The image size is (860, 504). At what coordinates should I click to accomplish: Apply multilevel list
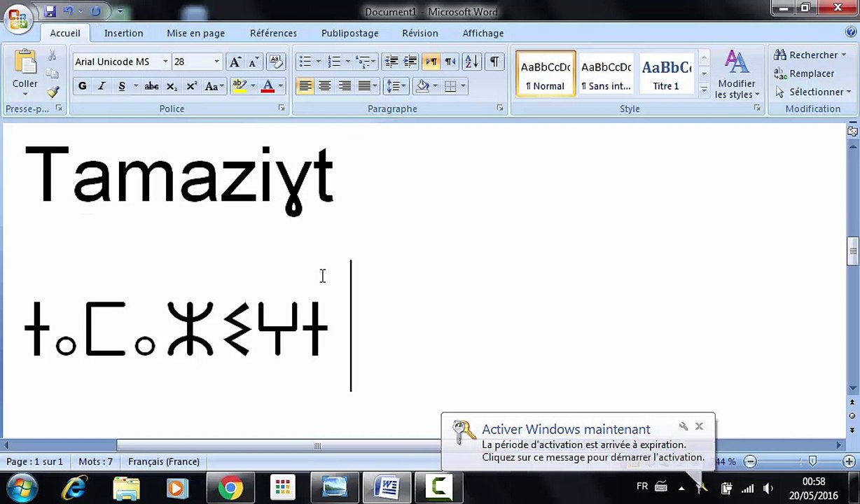pos(363,62)
